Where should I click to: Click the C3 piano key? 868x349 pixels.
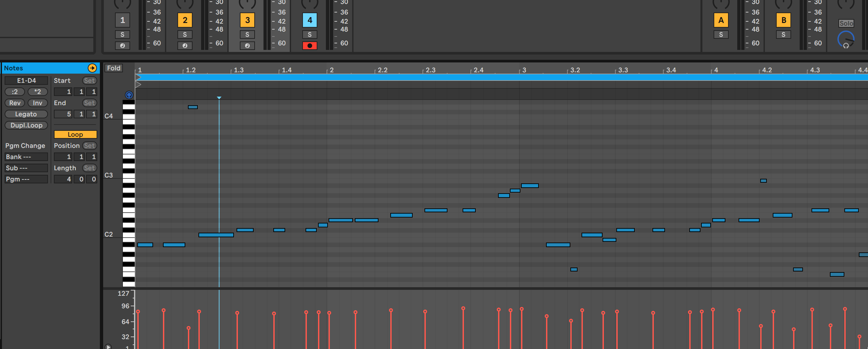click(x=128, y=176)
